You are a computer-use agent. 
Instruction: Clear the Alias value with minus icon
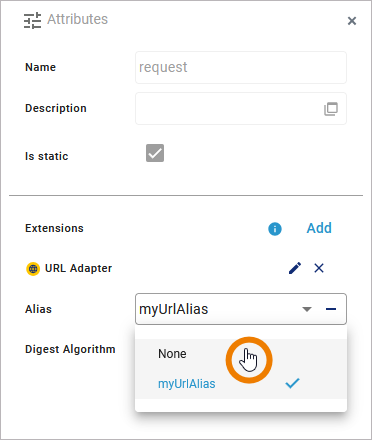coord(331,309)
